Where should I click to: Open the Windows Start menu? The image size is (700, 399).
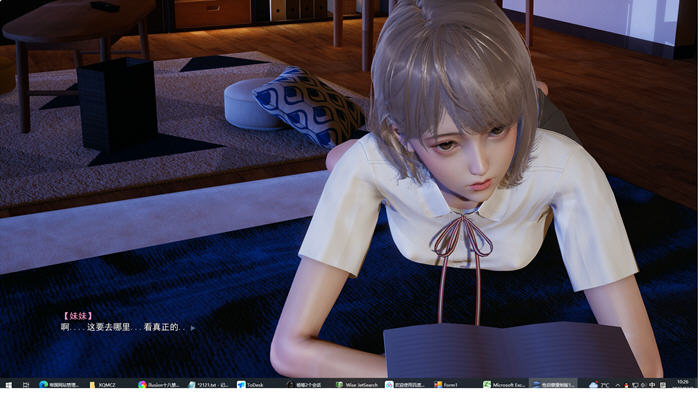coord(8,384)
